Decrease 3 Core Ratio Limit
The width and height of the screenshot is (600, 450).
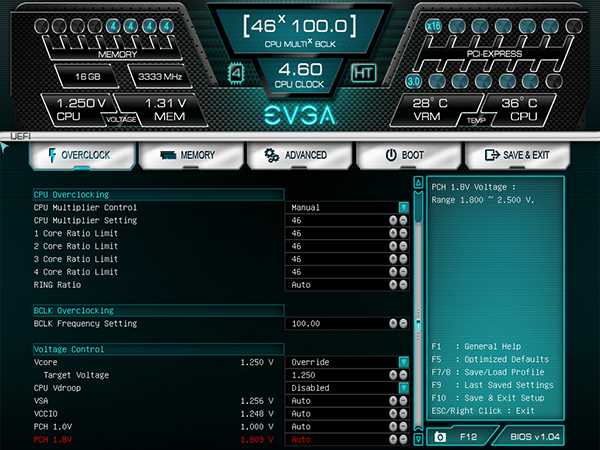(403, 259)
